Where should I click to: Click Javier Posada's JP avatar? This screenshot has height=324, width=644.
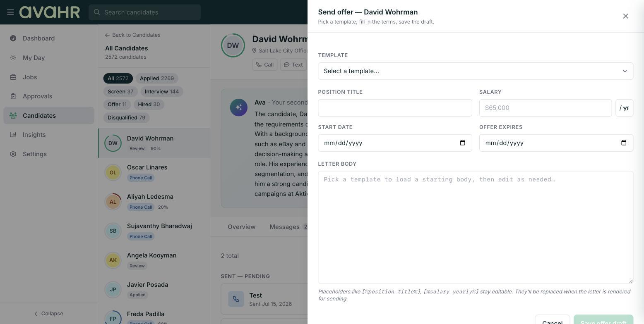coord(113,290)
